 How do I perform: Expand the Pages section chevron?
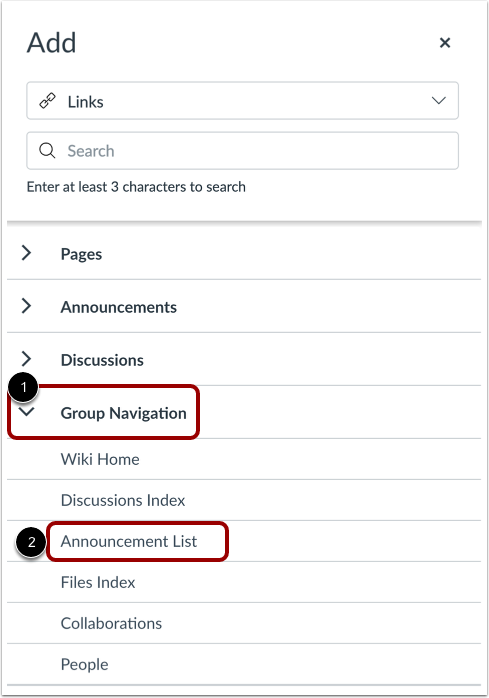27,253
